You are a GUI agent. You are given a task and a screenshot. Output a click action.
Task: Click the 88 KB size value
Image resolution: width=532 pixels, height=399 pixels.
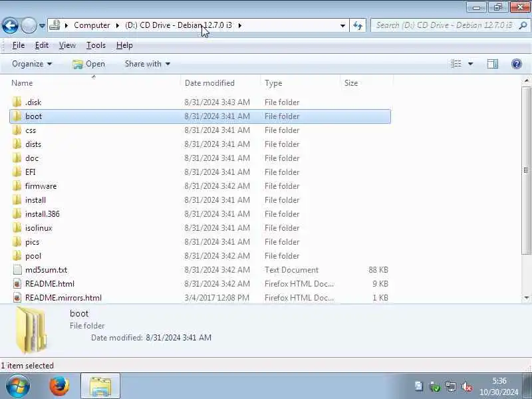(x=378, y=270)
